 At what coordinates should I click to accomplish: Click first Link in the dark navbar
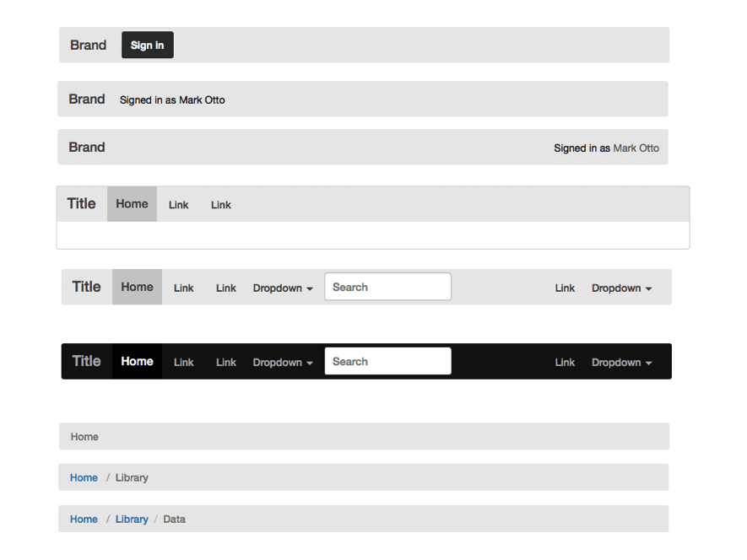pyautogui.click(x=183, y=363)
